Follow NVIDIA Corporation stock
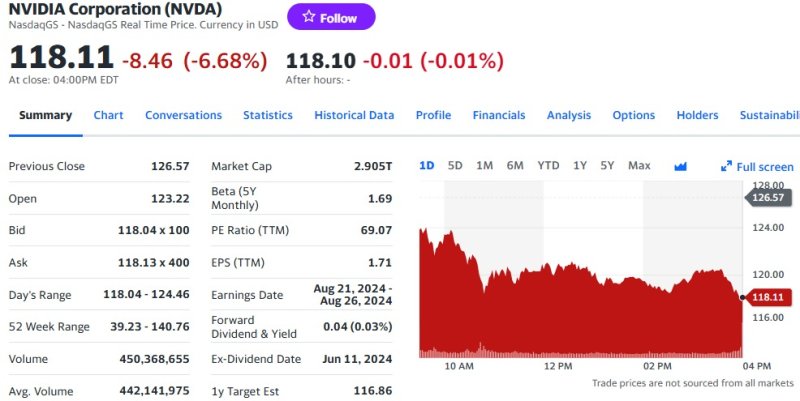 point(331,17)
